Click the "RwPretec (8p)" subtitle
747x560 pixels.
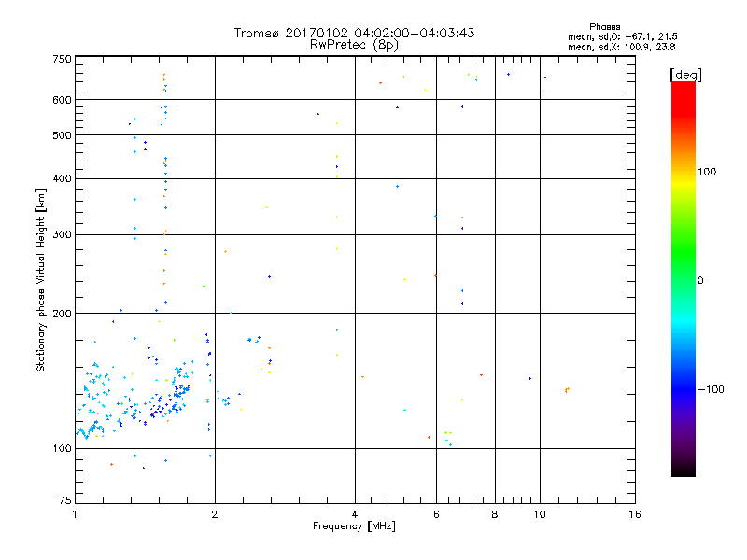(x=354, y=45)
